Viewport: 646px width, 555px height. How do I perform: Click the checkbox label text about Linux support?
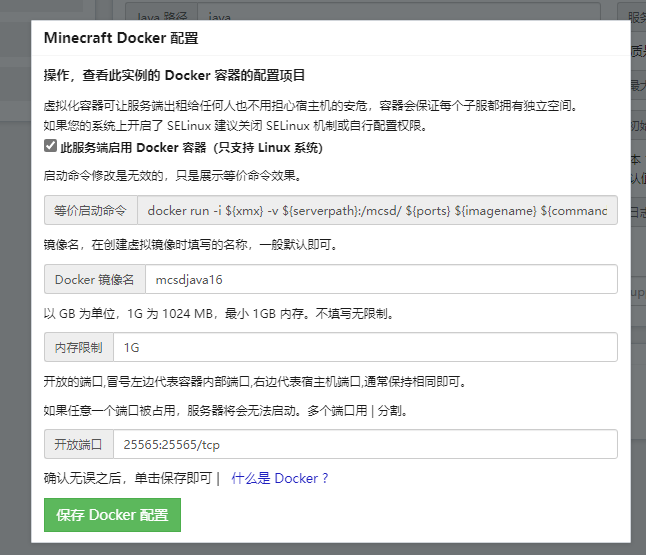(191, 147)
